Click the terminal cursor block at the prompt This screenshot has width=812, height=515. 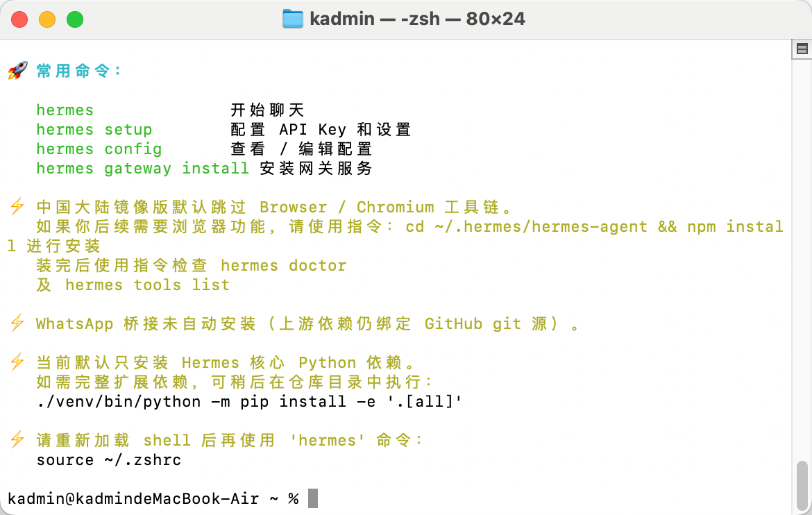point(313,498)
